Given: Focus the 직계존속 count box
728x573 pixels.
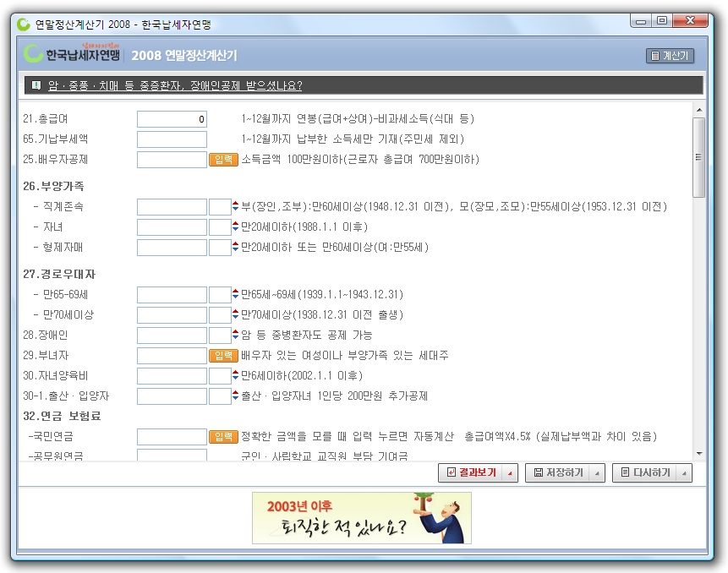Looking at the screenshot, I should pos(220,207).
